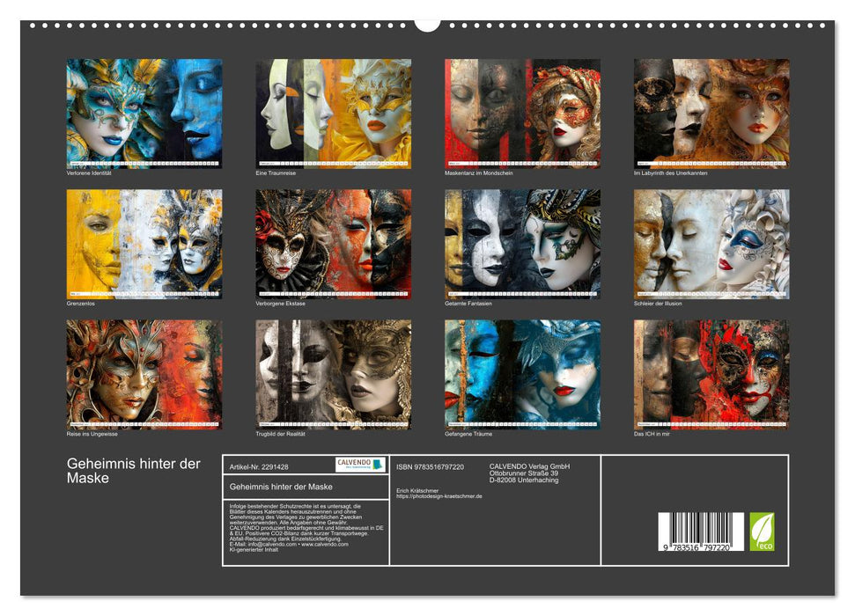The height and width of the screenshot is (616, 855).
Task: Click the 'Trugbild der Realität' thumbnail
Action: click(x=334, y=375)
